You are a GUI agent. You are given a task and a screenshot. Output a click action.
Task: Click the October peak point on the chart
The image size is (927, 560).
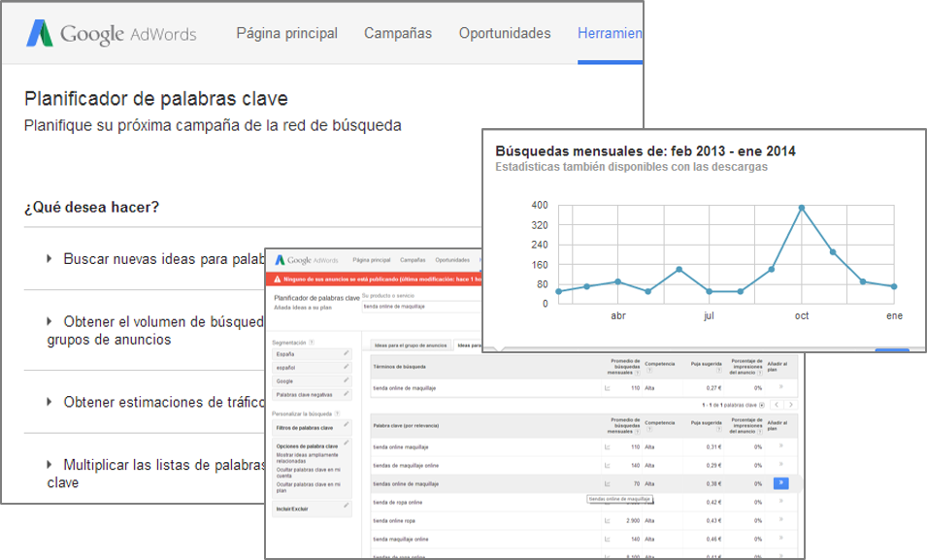(x=802, y=208)
